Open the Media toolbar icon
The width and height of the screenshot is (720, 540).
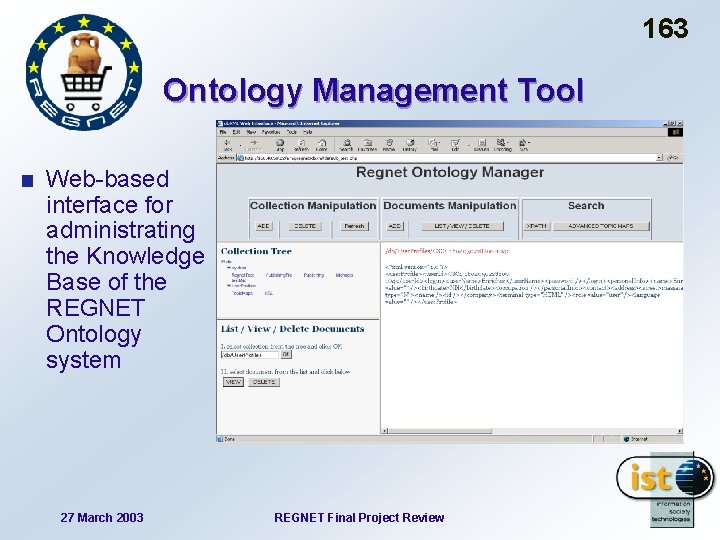click(x=389, y=144)
